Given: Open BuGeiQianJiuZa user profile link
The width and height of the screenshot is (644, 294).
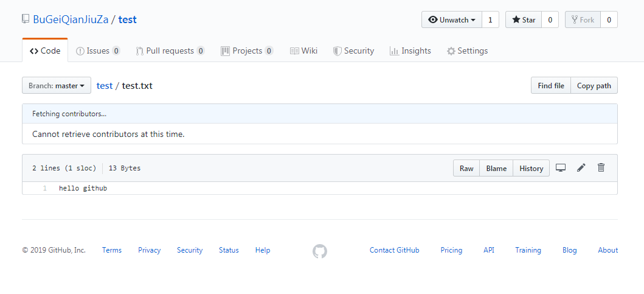Looking at the screenshot, I should click(x=71, y=19).
